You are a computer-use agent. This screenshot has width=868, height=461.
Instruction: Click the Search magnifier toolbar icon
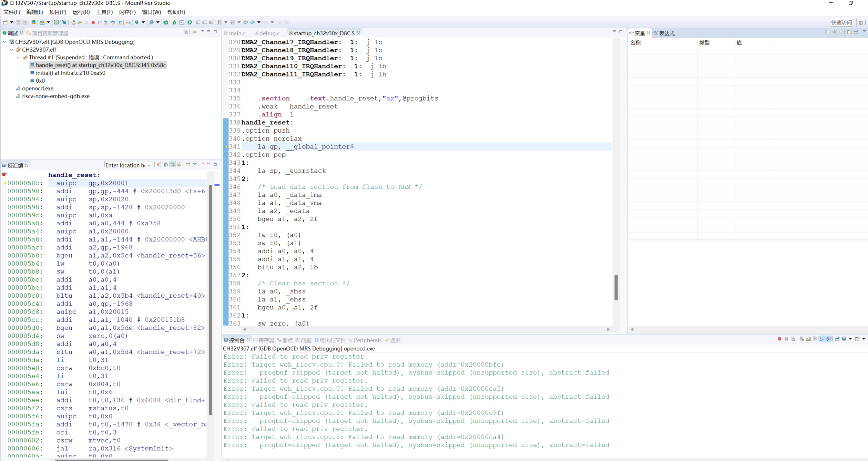pyautogui.click(x=151, y=22)
